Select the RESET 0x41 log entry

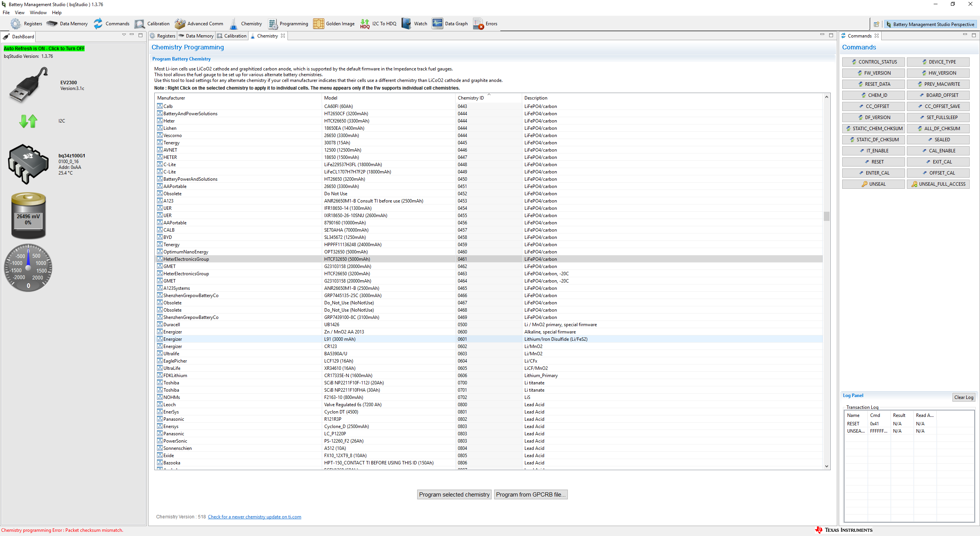click(909, 424)
